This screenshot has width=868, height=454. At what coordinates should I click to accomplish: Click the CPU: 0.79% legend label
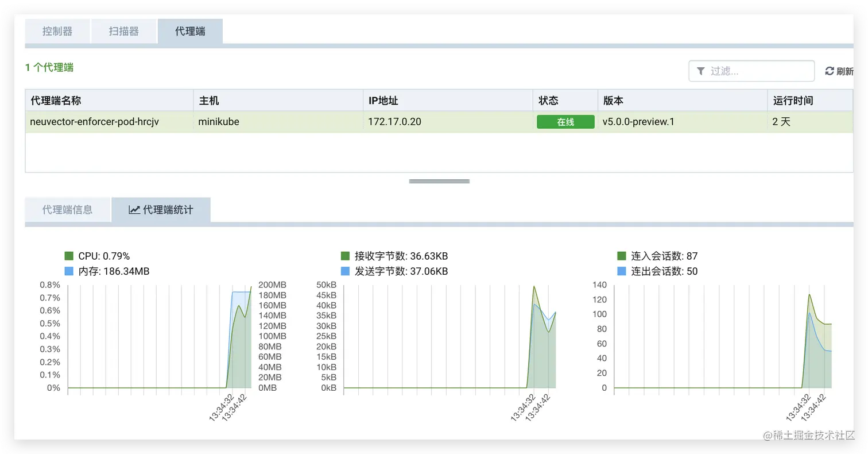click(104, 256)
